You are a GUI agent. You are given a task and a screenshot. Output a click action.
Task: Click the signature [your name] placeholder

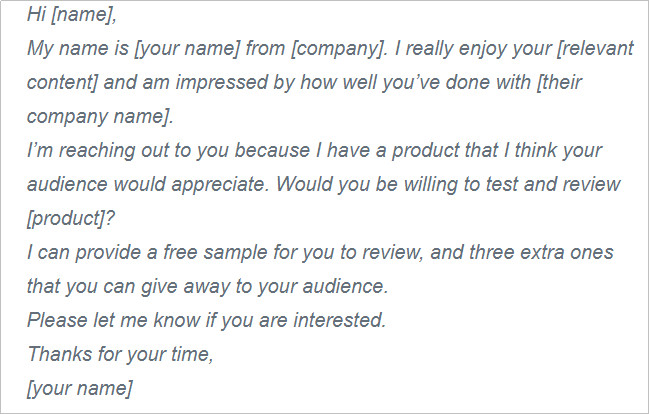[x=80, y=388]
